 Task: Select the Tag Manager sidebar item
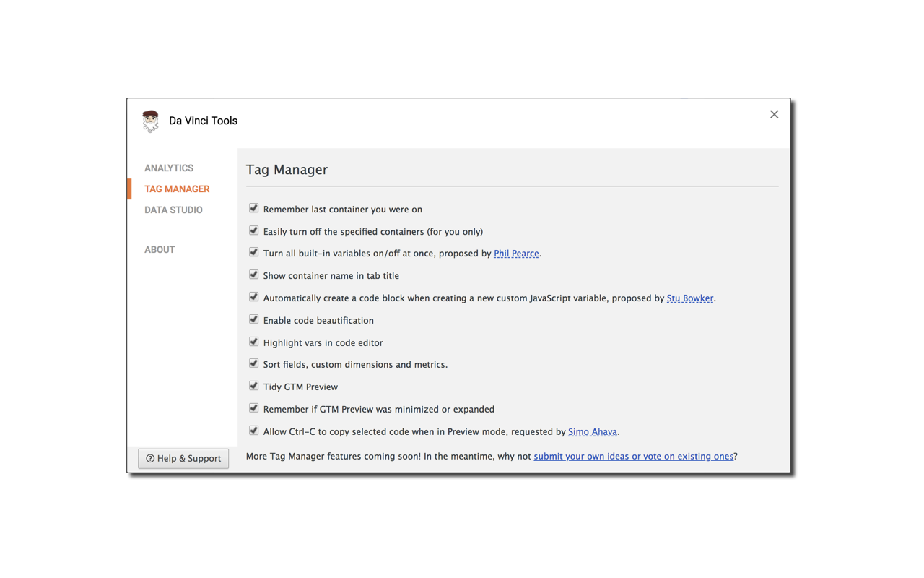point(177,189)
